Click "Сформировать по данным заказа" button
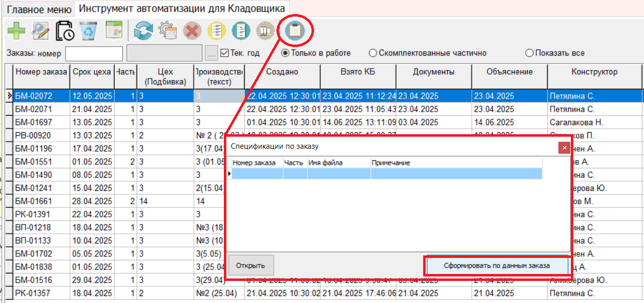 point(497,265)
